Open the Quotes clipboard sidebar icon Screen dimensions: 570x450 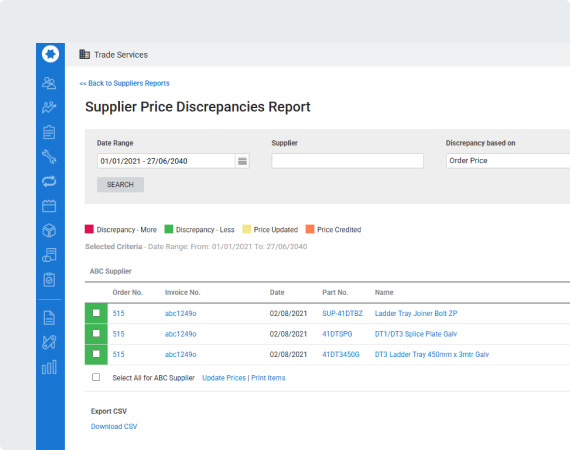(49, 132)
